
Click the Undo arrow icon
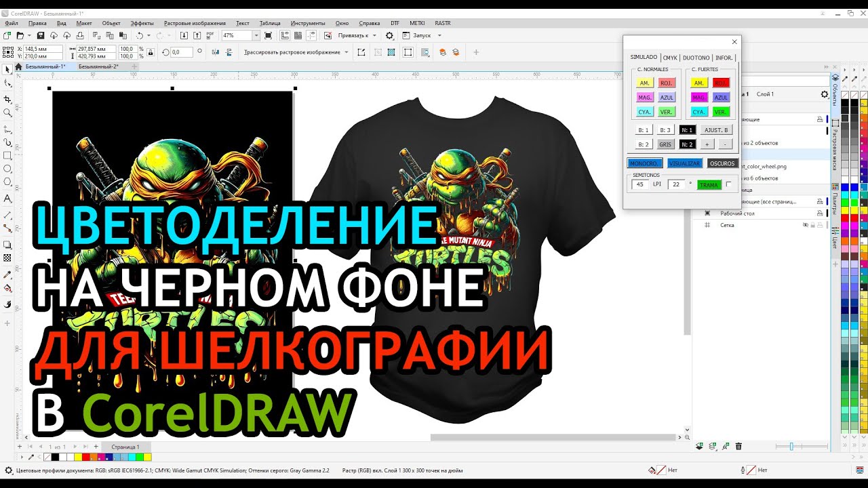coord(140,35)
